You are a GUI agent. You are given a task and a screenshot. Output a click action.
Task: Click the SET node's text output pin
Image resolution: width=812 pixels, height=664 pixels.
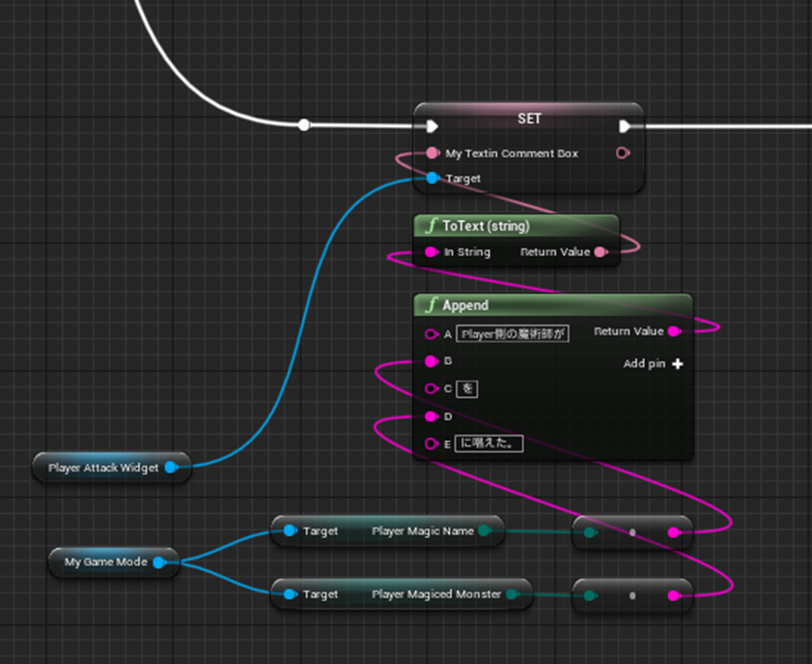click(623, 152)
